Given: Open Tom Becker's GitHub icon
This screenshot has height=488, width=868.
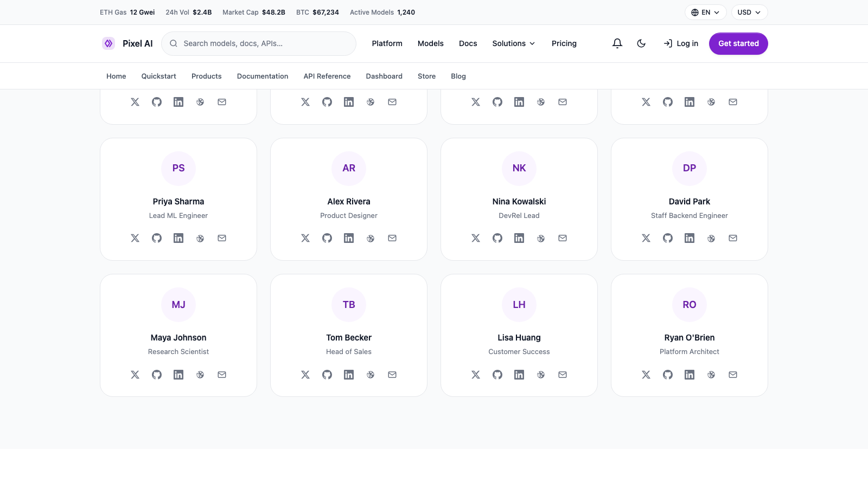Looking at the screenshot, I should tap(327, 375).
